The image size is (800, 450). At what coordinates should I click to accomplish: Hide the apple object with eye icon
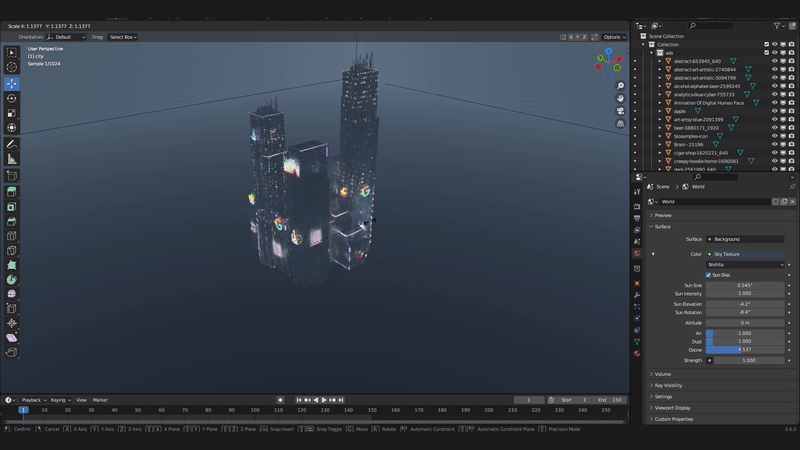point(774,111)
